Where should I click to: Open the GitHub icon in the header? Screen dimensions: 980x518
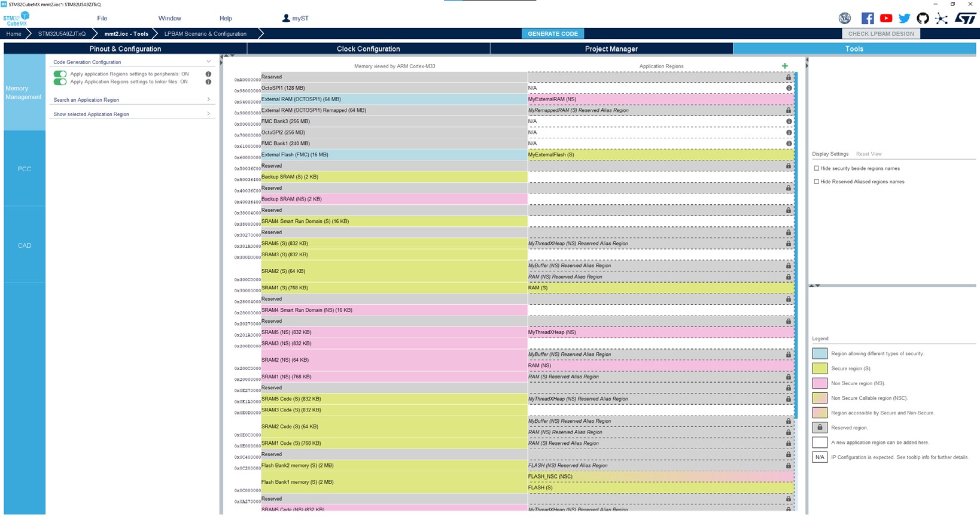pyautogui.click(x=923, y=19)
